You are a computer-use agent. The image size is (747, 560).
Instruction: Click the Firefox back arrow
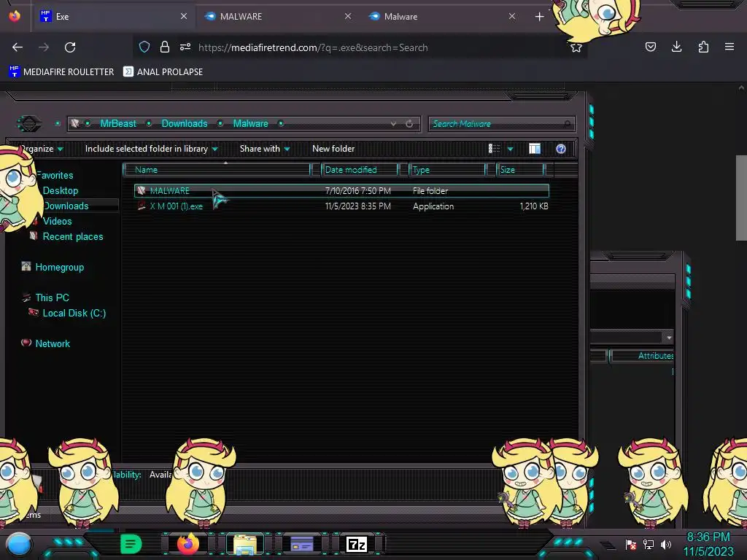pyautogui.click(x=18, y=47)
